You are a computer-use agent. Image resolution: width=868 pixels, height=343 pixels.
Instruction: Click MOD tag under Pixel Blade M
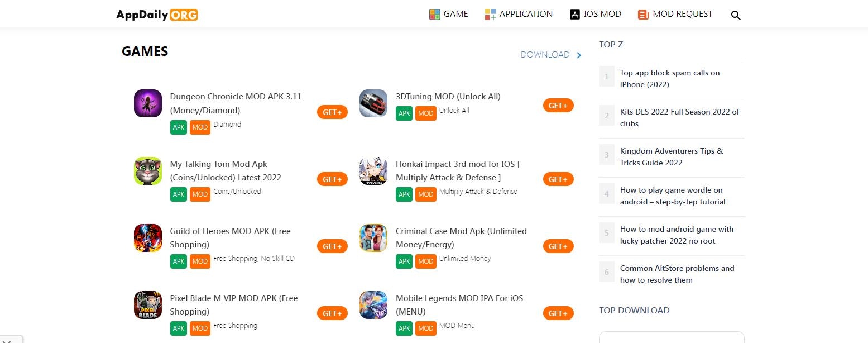coord(200,328)
